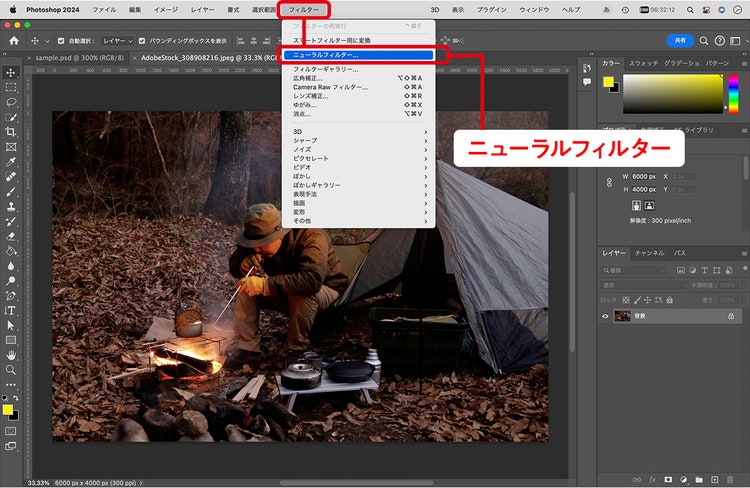Create a new layer group folder

point(699,479)
